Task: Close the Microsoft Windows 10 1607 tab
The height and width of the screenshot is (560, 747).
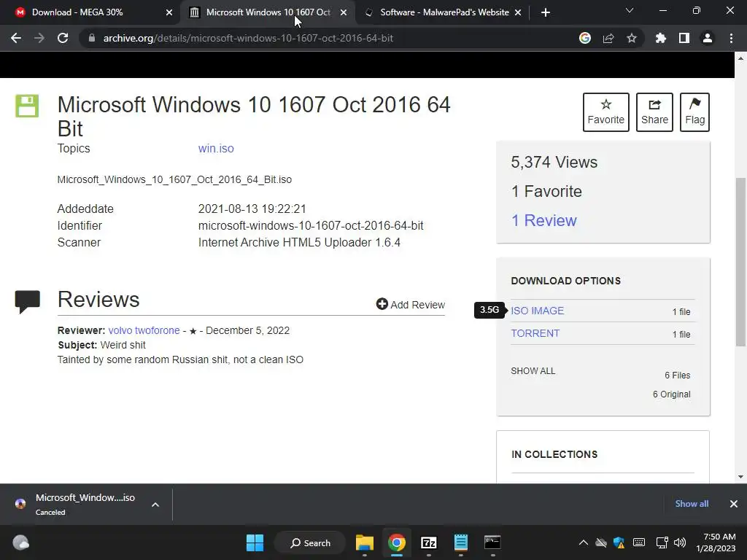Action: [x=344, y=12]
